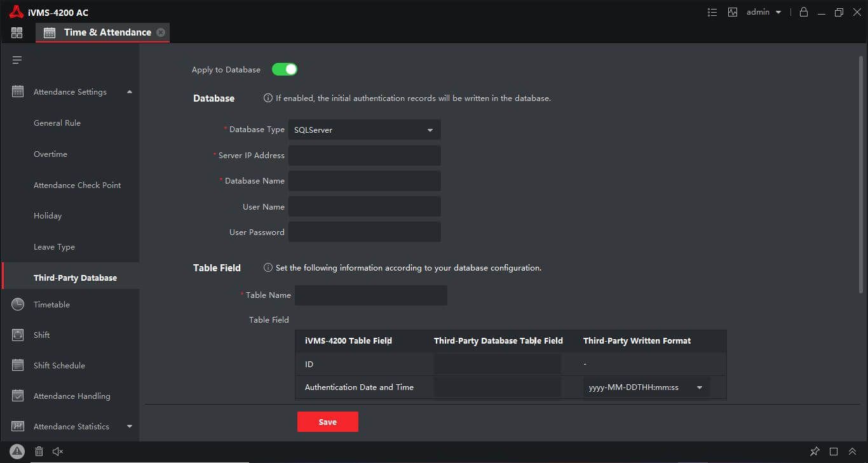Open Holiday settings

click(48, 216)
